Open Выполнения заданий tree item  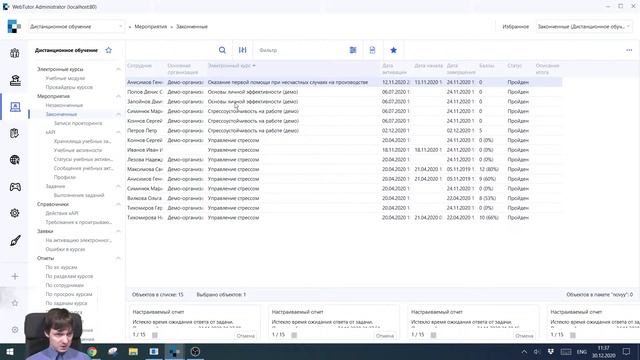coord(79,195)
